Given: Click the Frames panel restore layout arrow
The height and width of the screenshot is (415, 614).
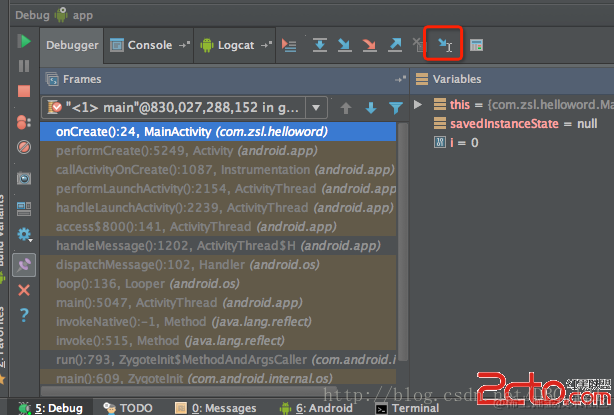Looking at the screenshot, I should (x=400, y=79).
